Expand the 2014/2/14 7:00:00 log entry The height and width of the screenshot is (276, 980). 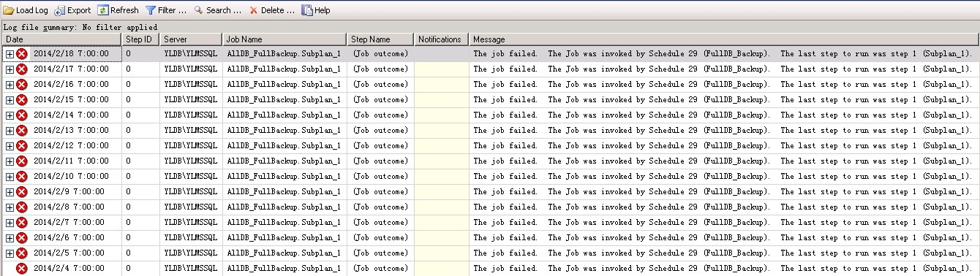coord(10,115)
